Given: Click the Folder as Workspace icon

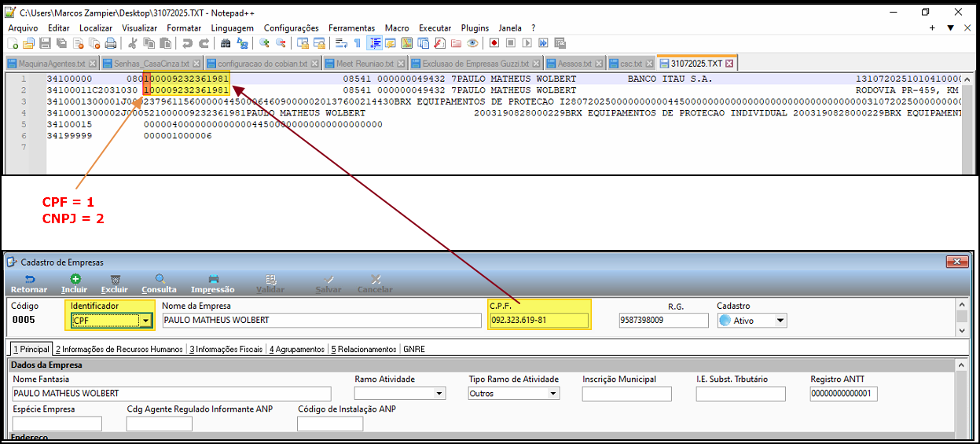Looking at the screenshot, I should pos(456,43).
